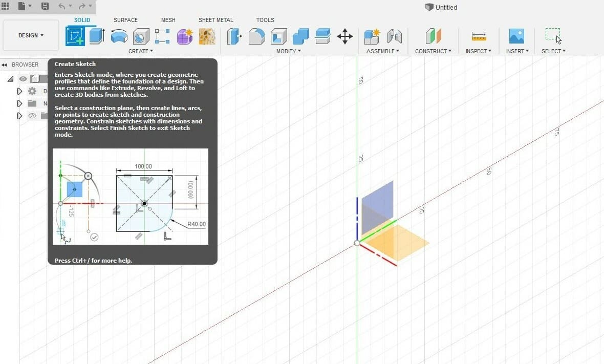Open the redo history dropdown arrow
The image size is (604, 364).
(x=91, y=6)
